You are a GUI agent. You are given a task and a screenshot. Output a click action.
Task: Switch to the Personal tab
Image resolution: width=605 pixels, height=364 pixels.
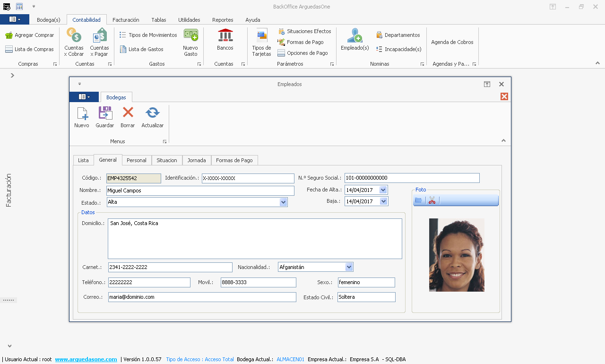tap(137, 160)
